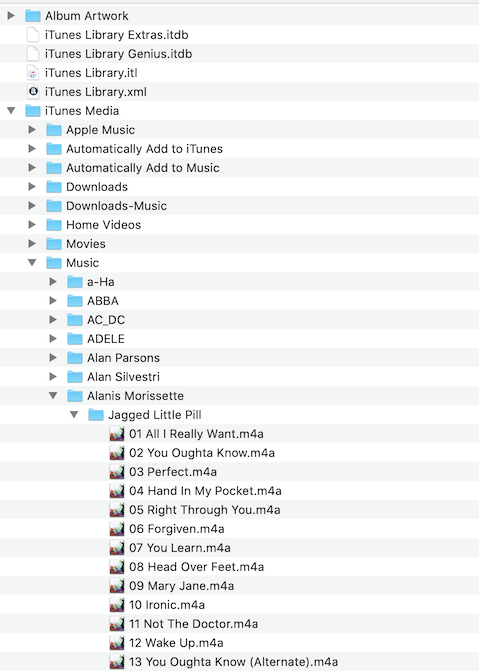Select the Automatically Add to iTunes name

tap(144, 149)
